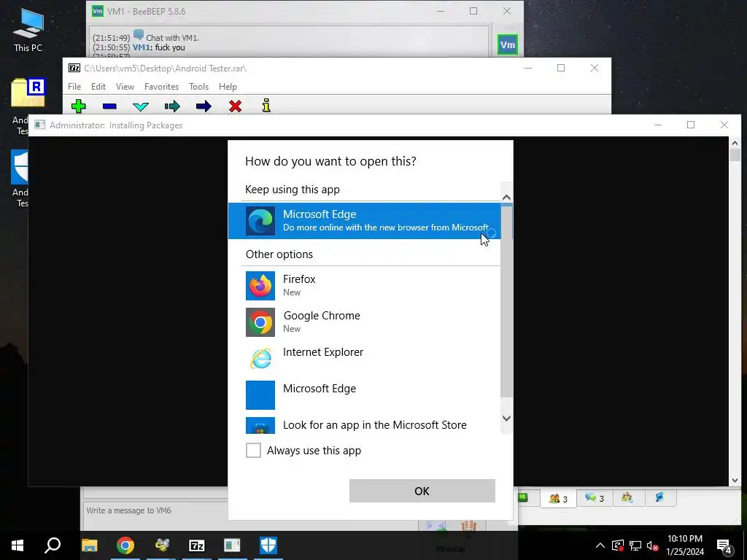Select the legacy Microsoft Edge blue tile
The height and width of the screenshot is (560, 747).
coord(365,394)
